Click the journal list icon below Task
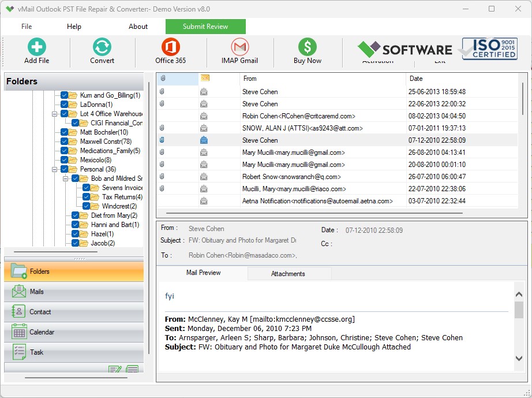The height and width of the screenshot is (398, 532). (x=132, y=369)
